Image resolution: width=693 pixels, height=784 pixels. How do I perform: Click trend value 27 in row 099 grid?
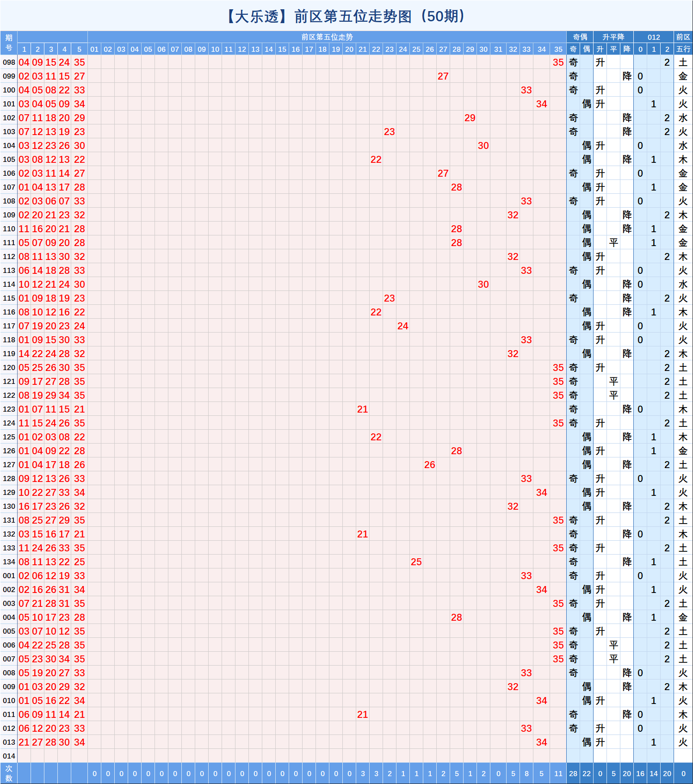(443, 76)
